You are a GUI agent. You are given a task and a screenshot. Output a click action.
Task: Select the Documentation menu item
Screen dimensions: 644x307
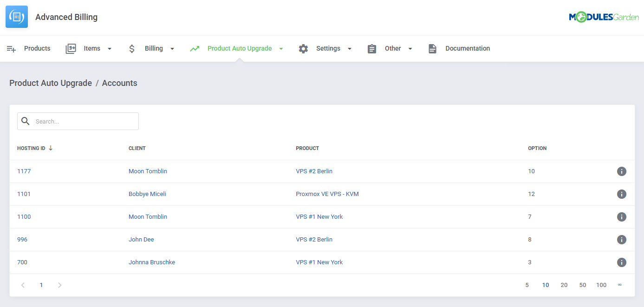pos(467,48)
